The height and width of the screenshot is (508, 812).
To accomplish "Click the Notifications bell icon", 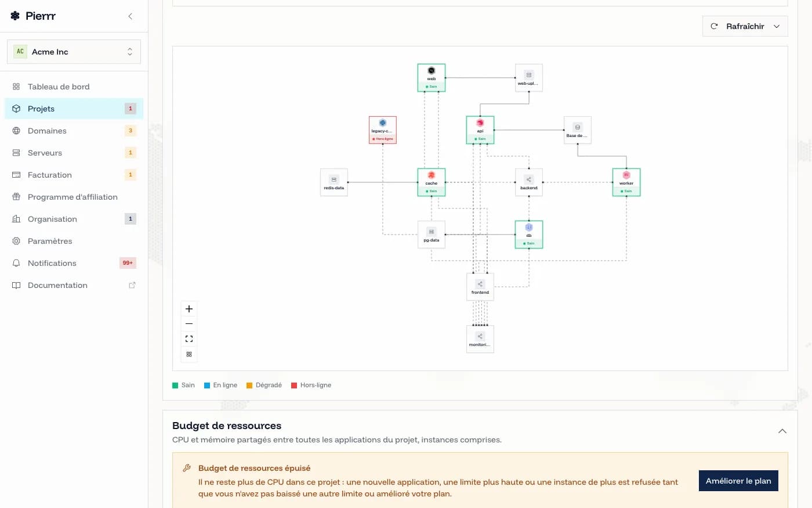I will pyautogui.click(x=16, y=263).
